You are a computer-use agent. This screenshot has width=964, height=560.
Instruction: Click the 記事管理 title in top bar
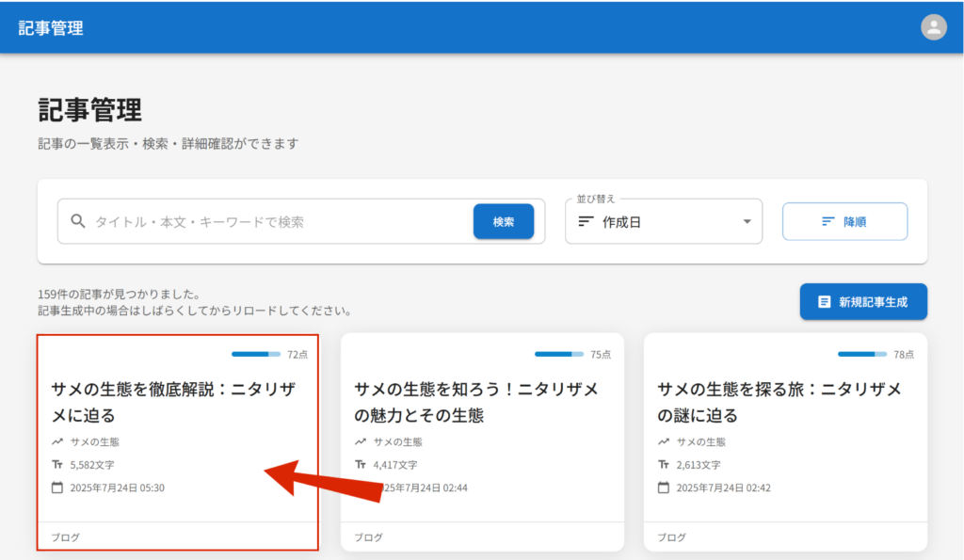51,28
